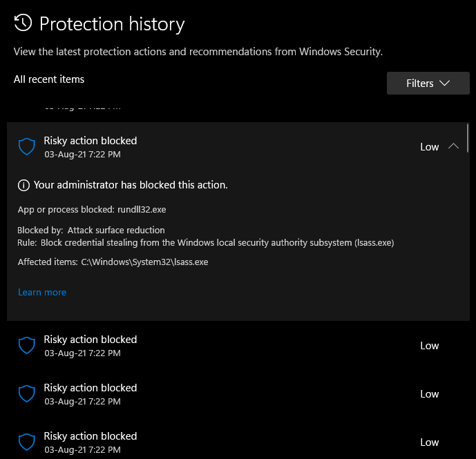Open the Learn more link

pos(42,292)
